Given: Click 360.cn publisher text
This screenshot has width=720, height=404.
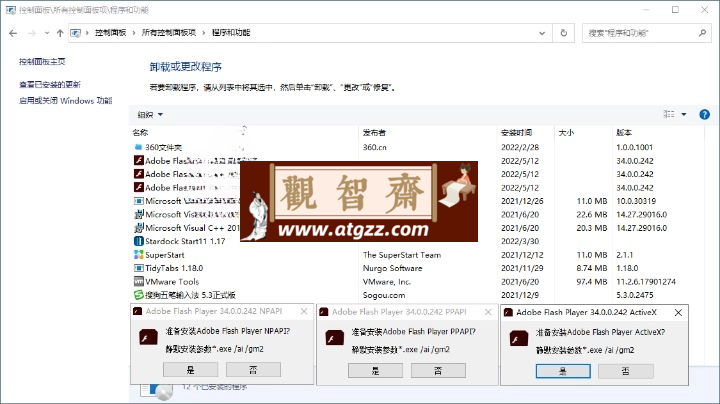Looking at the screenshot, I should 375,147.
